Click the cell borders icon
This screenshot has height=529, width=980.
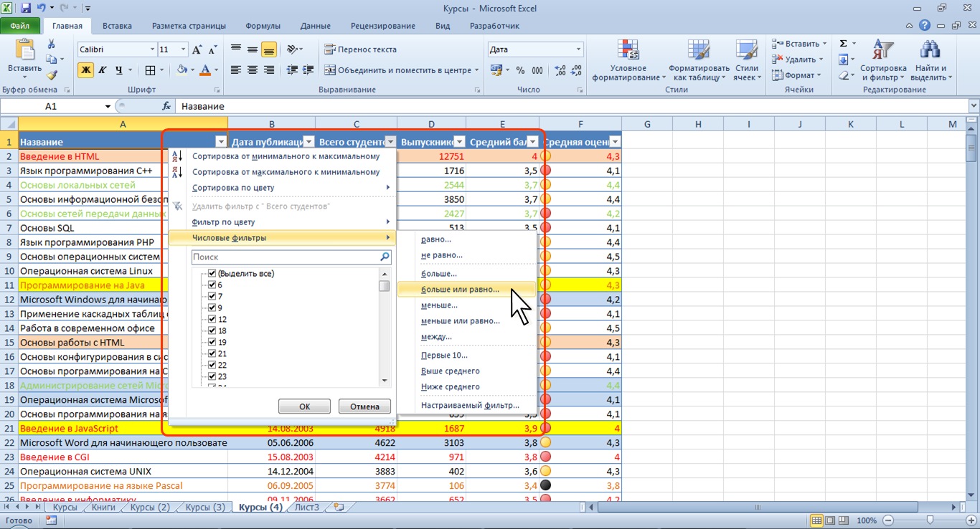tap(150, 70)
